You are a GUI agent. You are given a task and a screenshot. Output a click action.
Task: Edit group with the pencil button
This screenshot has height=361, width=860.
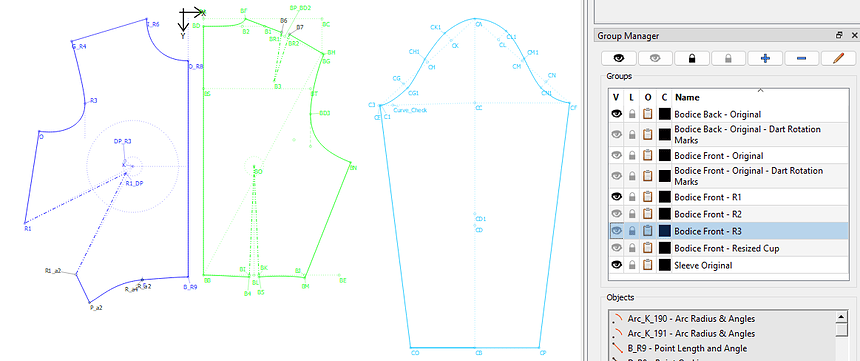coord(838,58)
